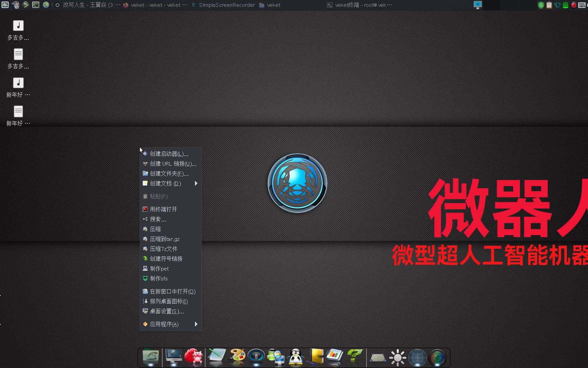This screenshot has width=588, height=368.
Task: Click the network connection tray icon
Action: [557, 5]
